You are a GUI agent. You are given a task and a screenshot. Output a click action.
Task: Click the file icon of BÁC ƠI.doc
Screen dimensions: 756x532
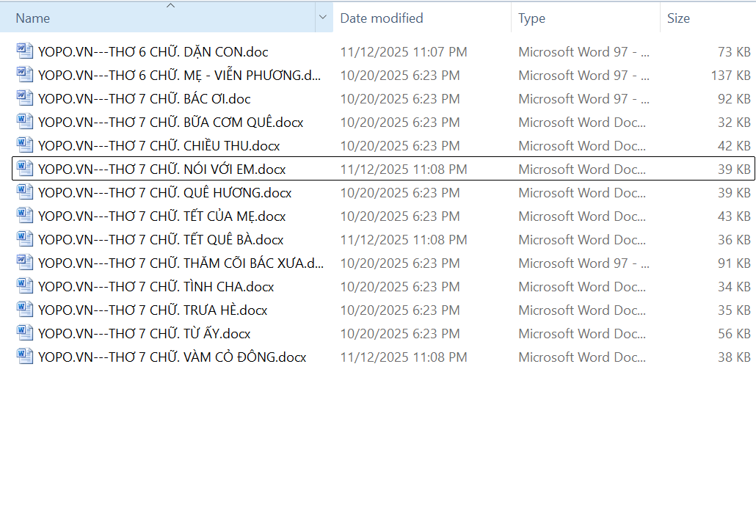(x=25, y=98)
